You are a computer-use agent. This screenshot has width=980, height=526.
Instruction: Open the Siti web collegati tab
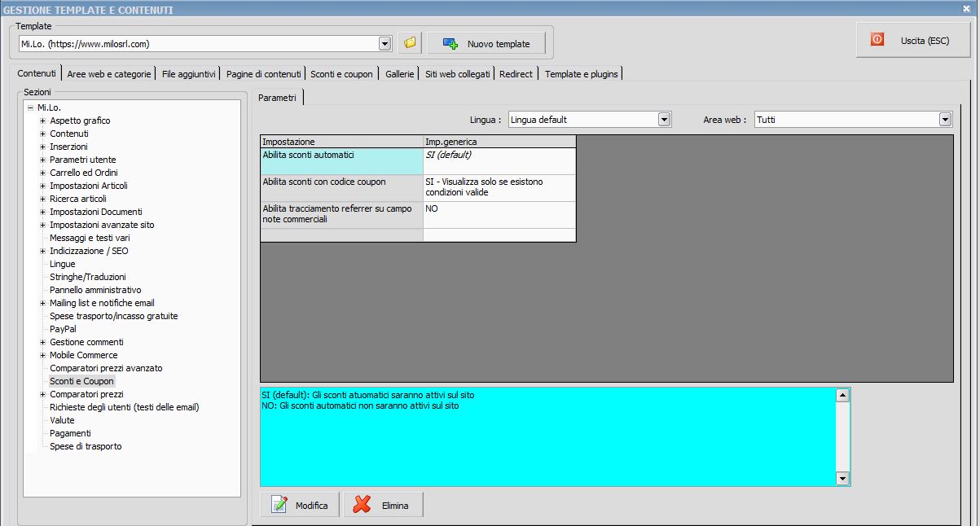(x=458, y=74)
